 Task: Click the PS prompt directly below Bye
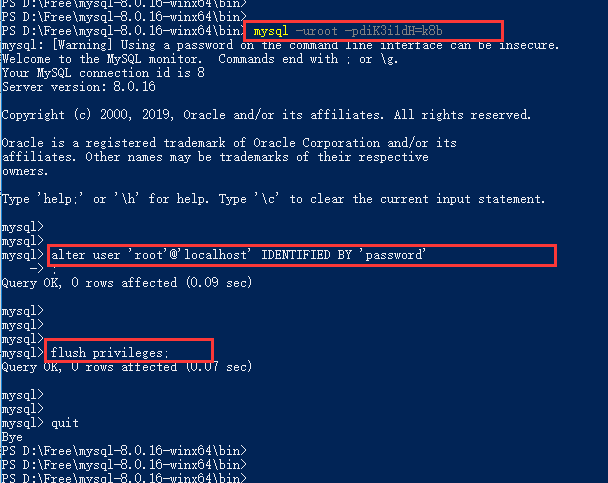[123, 451]
